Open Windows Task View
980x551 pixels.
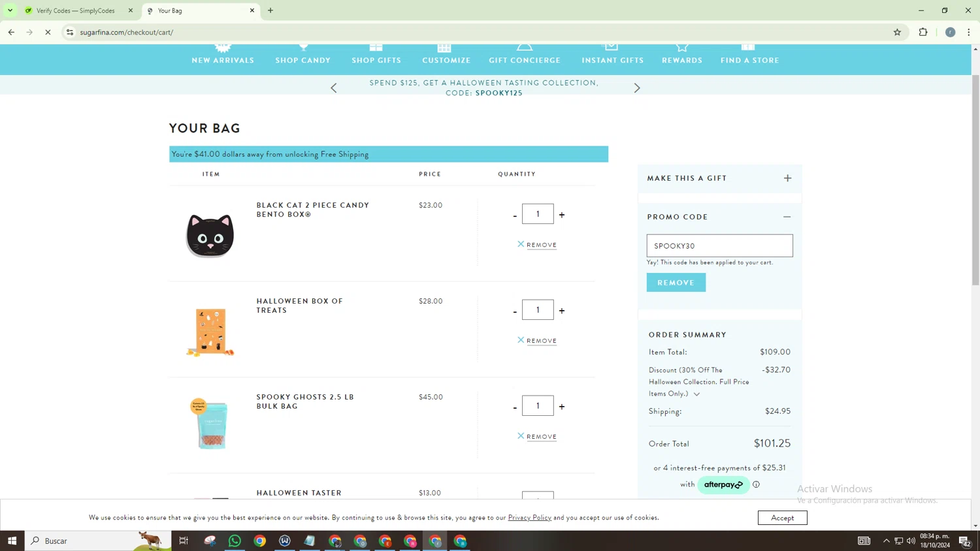pyautogui.click(x=184, y=541)
